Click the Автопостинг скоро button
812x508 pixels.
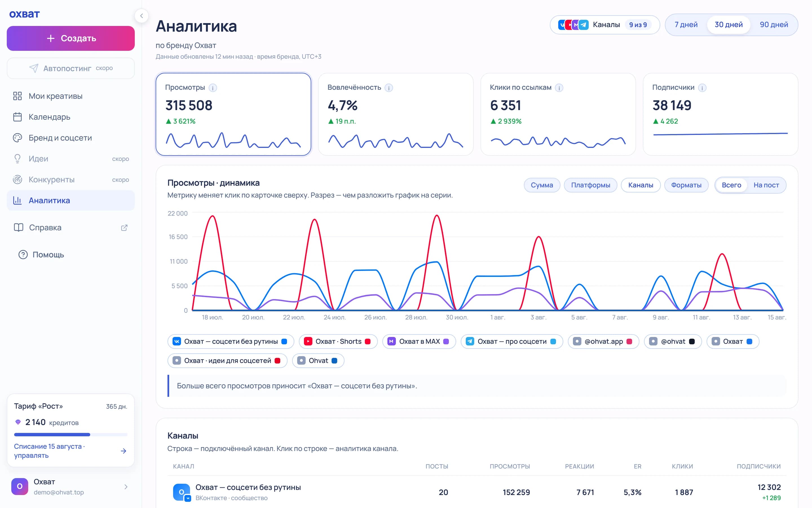tap(71, 68)
